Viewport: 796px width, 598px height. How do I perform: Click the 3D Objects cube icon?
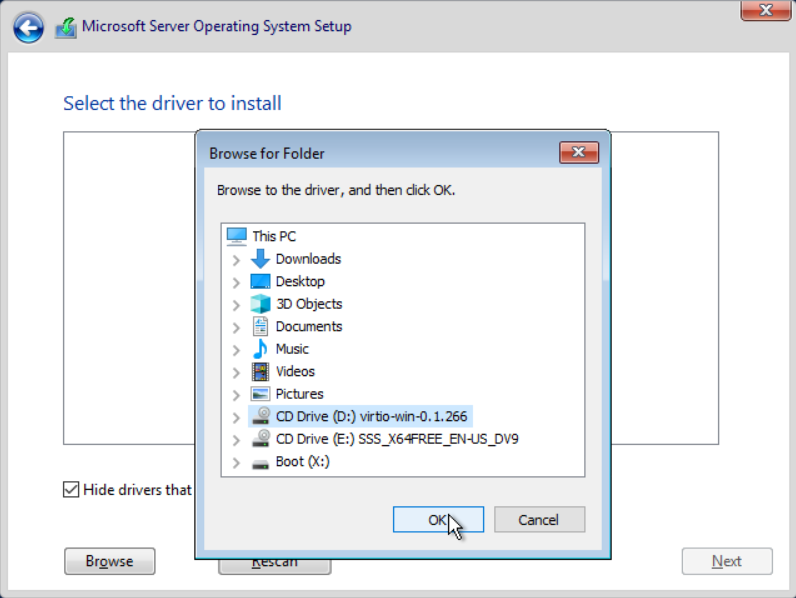tap(260, 304)
